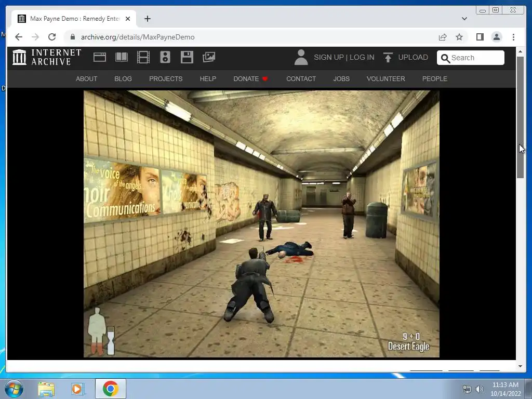532x399 pixels.
Task: Click SIGN UP link
Action: click(329, 57)
